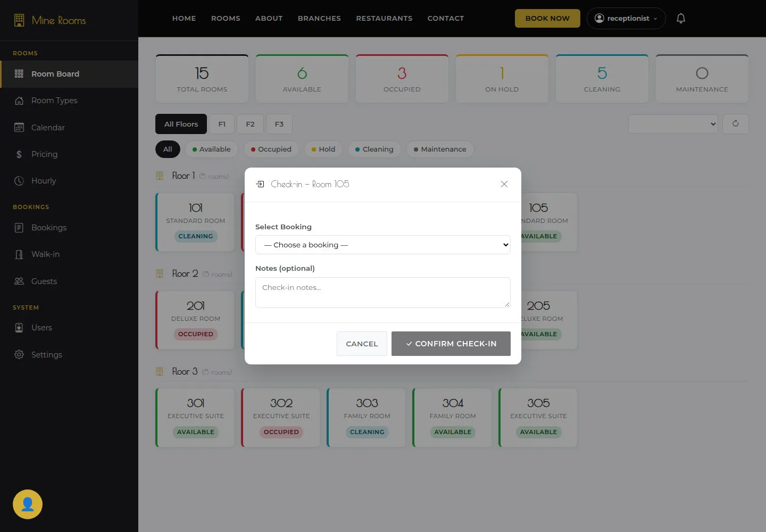Filter rooms by Maintenance status
Screen dimensions: 766x532
(440, 149)
